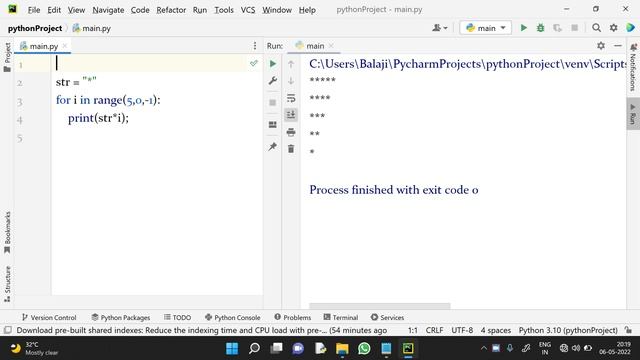Image resolution: width=640 pixels, height=360 pixels.
Task: Change the UTF-8 file encoding
Action: click(462, 330)
